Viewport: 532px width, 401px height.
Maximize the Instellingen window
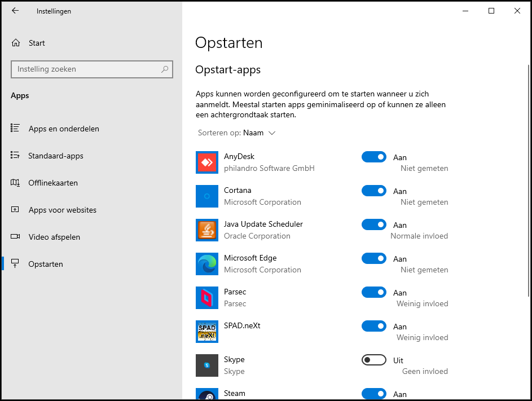click(491, 11)
